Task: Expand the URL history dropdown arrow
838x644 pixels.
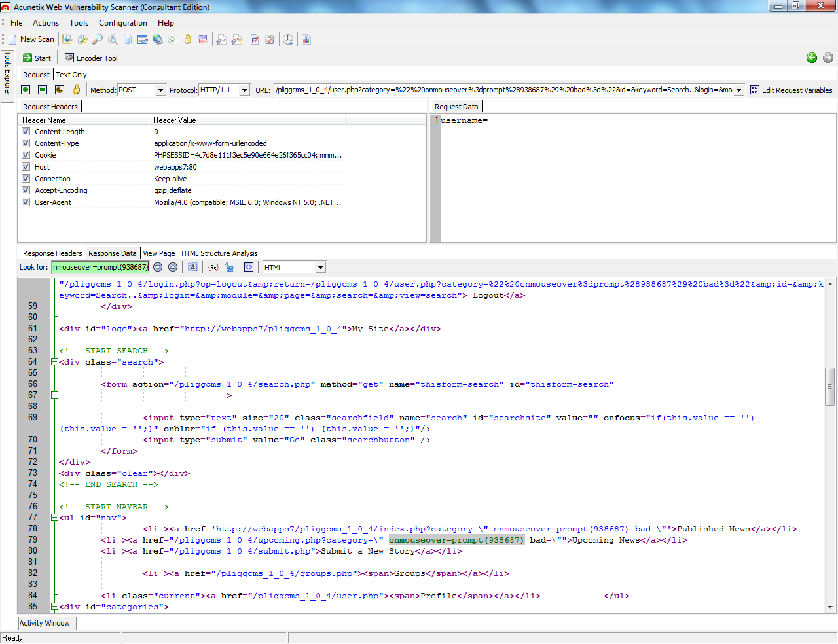Action: click(739, 90)
